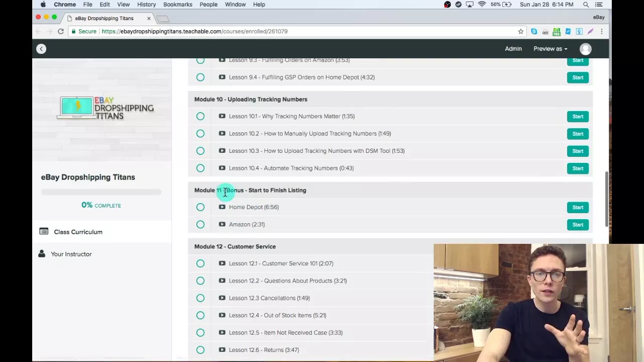The width and height of the screenshot is (644, 362).
Task: Open Lesson 12.2 - Questions About Products
Action: pos(288,281)
